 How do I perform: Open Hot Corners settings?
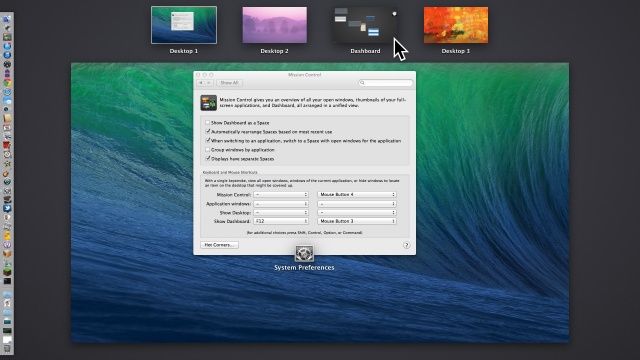[220, 245]
